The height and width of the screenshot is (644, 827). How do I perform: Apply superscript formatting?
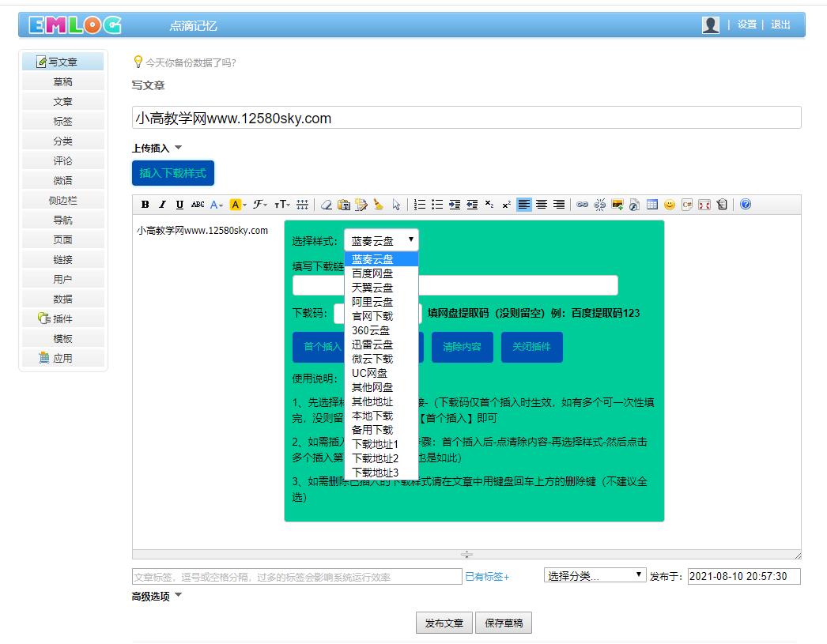pos(507,205)
